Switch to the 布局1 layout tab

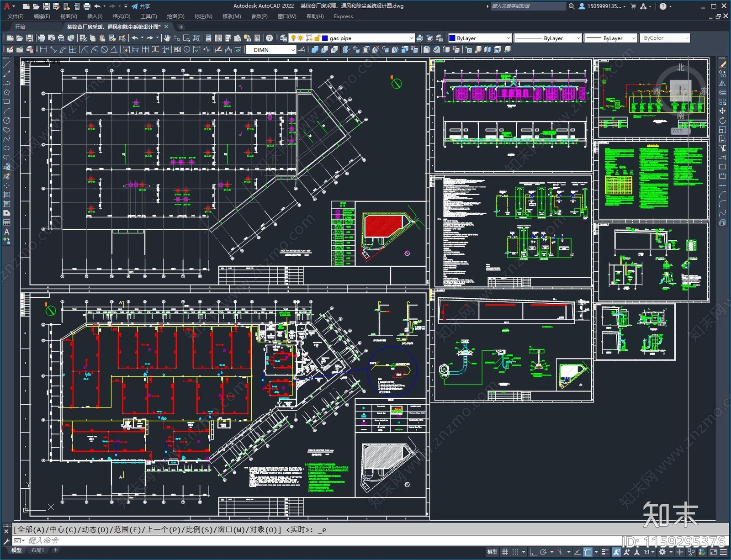click(37, 550)
